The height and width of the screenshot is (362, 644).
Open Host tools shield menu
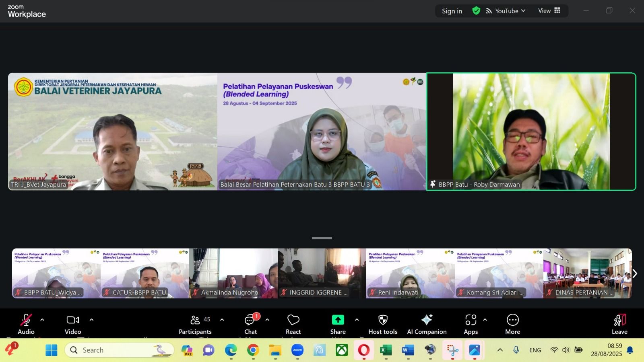pyautogui.click(x=383, y=324)
